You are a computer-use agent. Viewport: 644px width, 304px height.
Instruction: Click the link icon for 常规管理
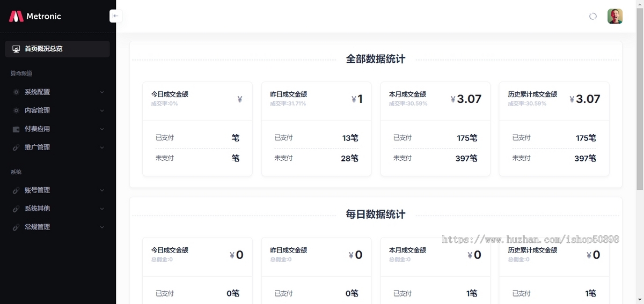coord(16,227)
